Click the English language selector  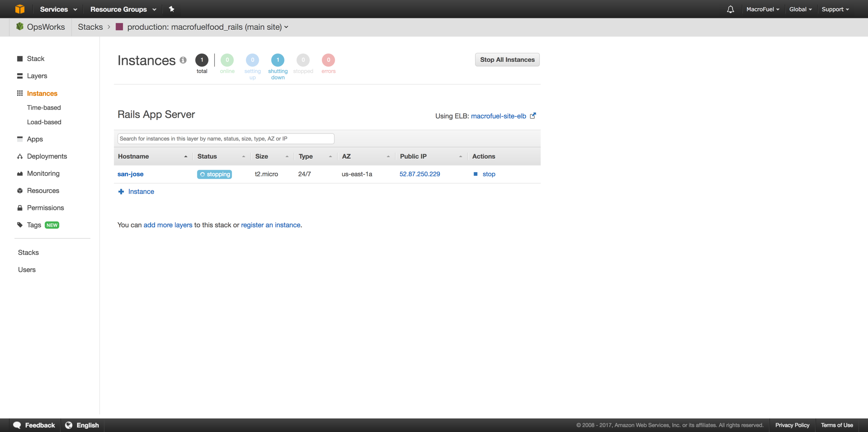tap(87, 425)
